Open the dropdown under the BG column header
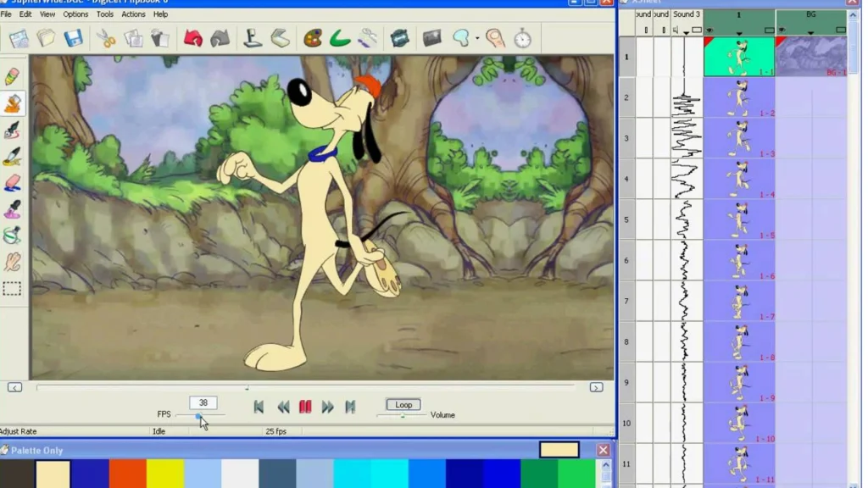The height and width of the screenshot is (488, 868). click(x=810, y=32)
